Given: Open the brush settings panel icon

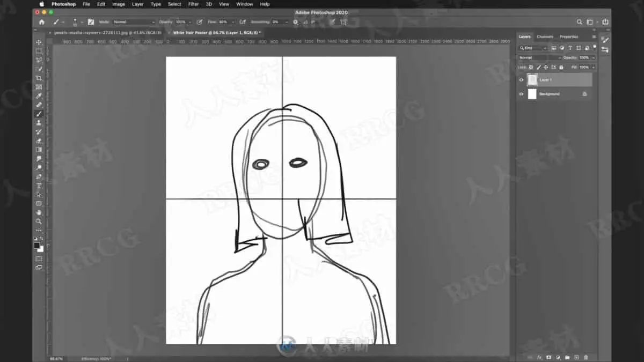Looking at the screenshot, I should point(91,22).
